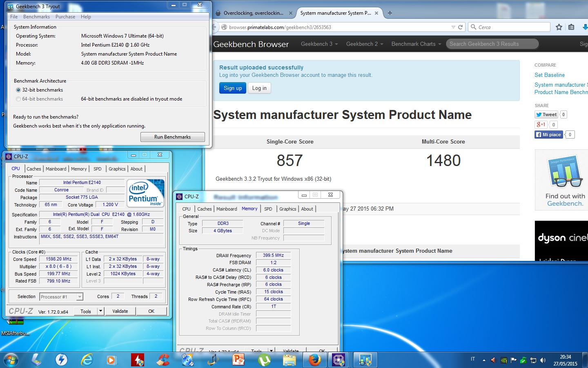
Task: Click the Intel Pentium inside logo in CPU-Z
Action: 145,193
